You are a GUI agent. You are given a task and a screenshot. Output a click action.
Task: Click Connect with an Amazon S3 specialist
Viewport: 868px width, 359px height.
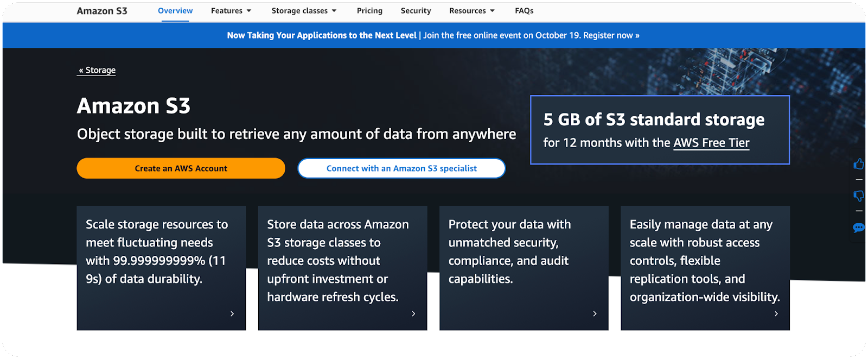(401, 168)
